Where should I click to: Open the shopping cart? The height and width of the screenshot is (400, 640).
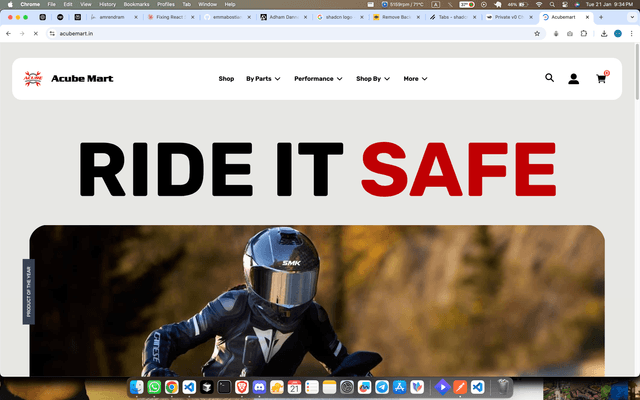coord(601,78)
